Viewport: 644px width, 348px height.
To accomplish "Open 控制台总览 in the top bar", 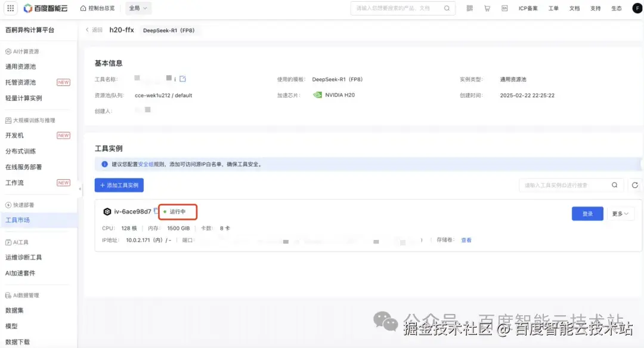I will click(100, 8).
